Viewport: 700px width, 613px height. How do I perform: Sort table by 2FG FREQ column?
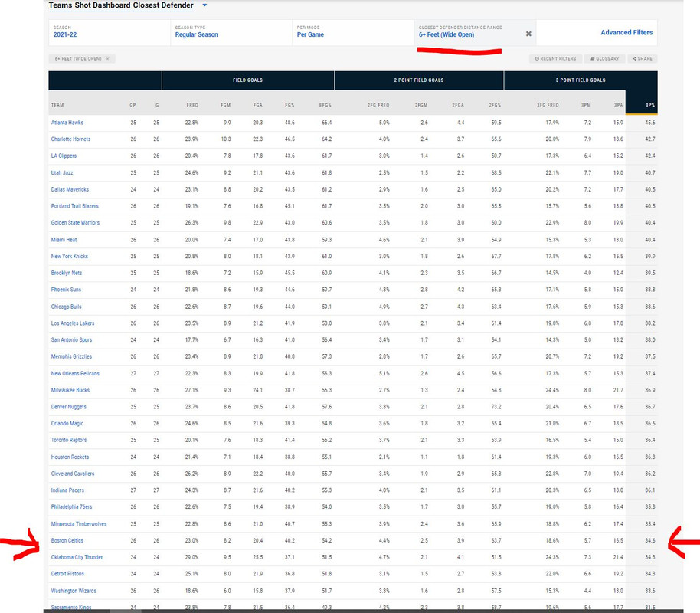coord(378,106)
